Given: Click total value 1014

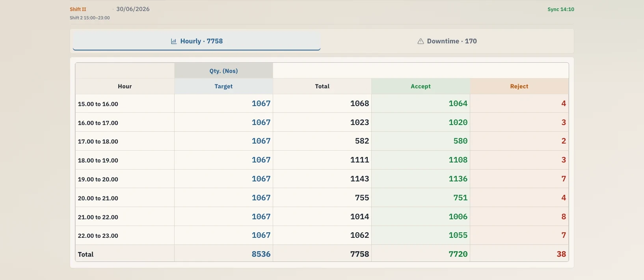Looking at the screenshot, I should tap(359, 217).
